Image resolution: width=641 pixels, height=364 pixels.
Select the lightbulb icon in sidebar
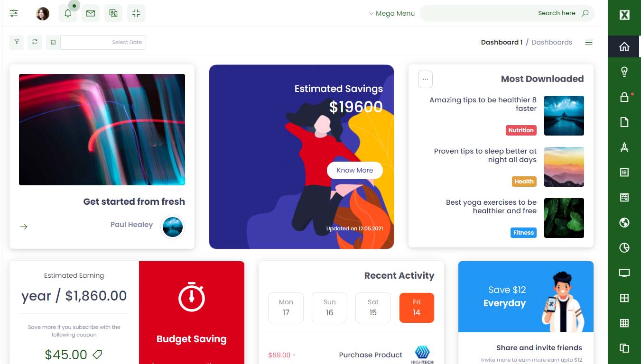pos(624,72)
